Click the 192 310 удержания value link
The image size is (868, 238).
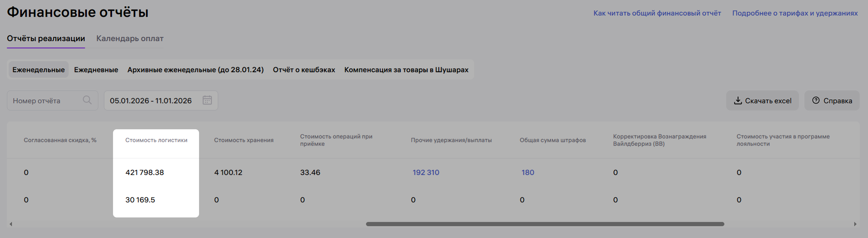(x=426, y=173)
